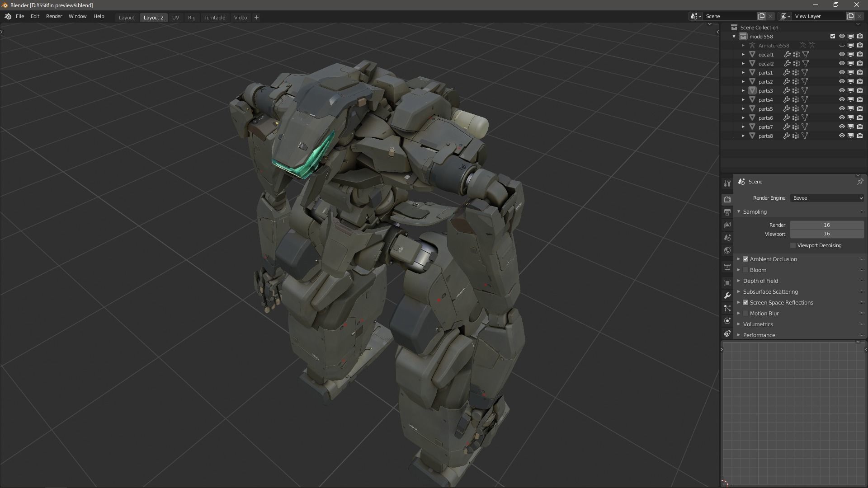Click the mesh data icon on parts1
868x488 pixels.
(x=805, y=72)
